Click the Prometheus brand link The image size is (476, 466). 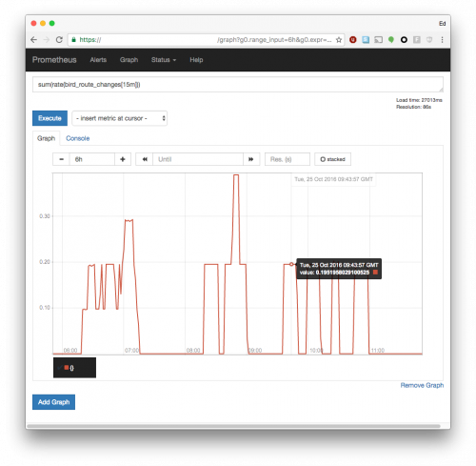[54, 60]
